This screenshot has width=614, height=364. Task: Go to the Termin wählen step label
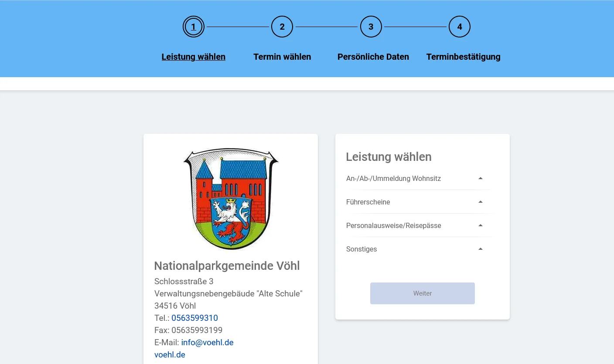(282, 57)
